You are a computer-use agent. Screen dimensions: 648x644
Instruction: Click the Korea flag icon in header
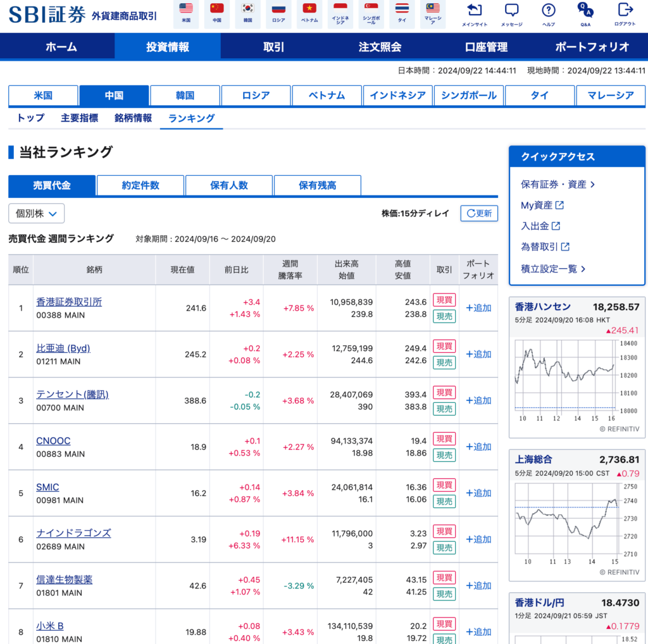pos(247,8)
